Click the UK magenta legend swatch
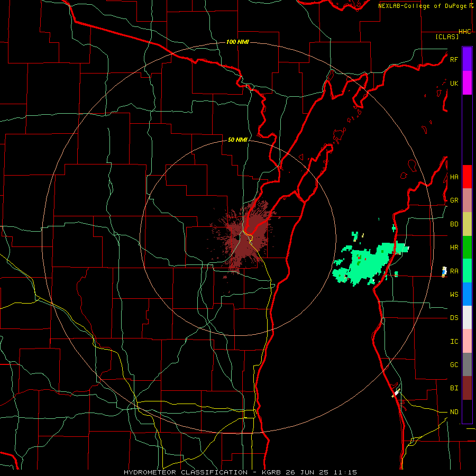Screen dimensions: 476x476 click(467, 83)
